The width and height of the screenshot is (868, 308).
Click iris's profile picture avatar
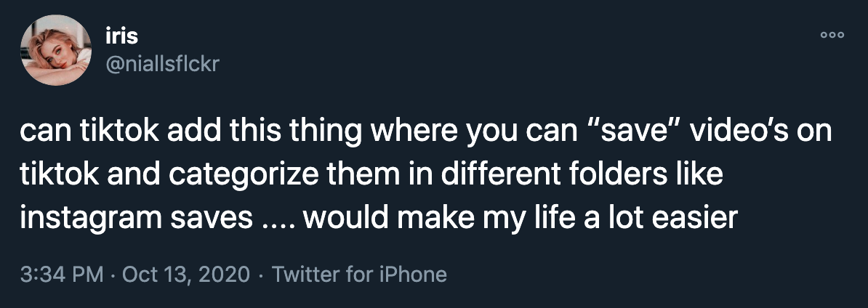coord(52,51)
